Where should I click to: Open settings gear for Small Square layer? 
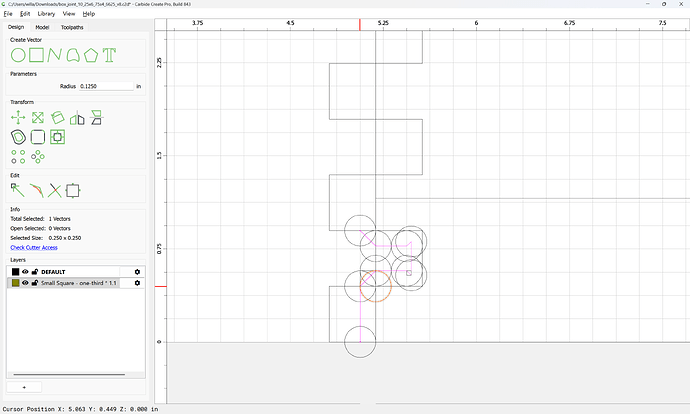pyautogui.click(x=137, y=283)
